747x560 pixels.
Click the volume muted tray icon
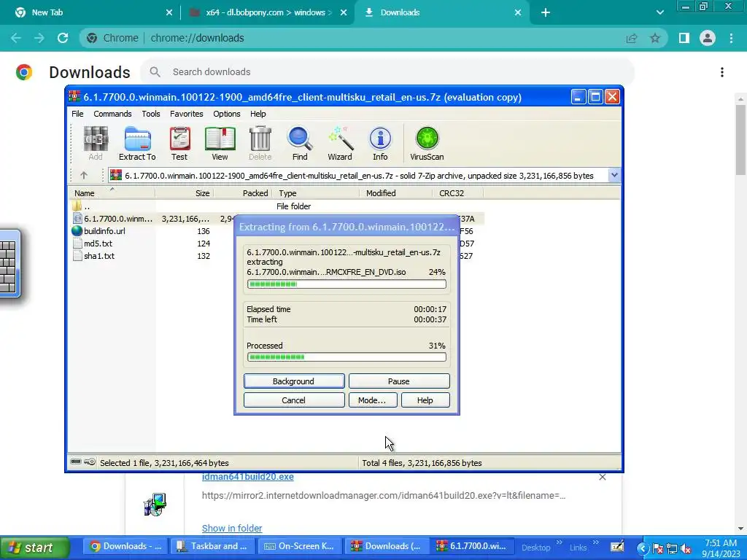[x=686, y=548]
